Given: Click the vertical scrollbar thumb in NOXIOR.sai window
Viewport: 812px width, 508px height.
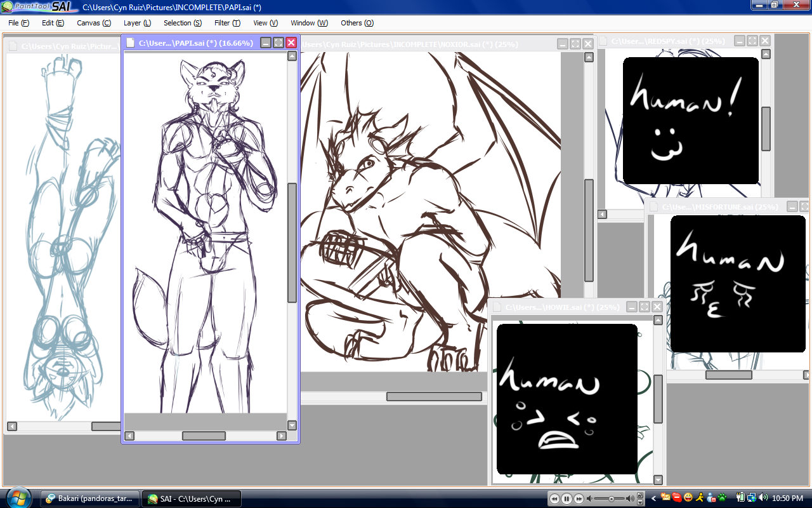Looking at the screenshot, I should (589, 231).
